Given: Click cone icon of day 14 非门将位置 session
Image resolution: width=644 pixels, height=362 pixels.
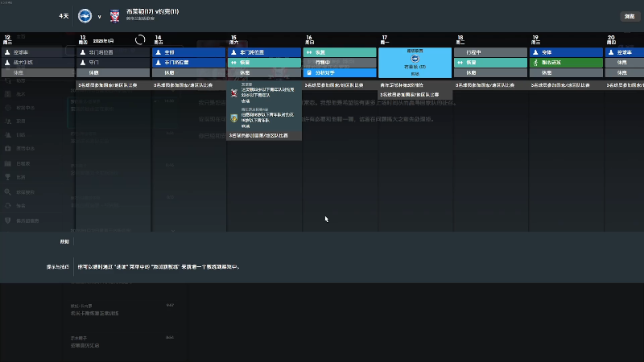Looking at the screenshot, I should [158, 63].
